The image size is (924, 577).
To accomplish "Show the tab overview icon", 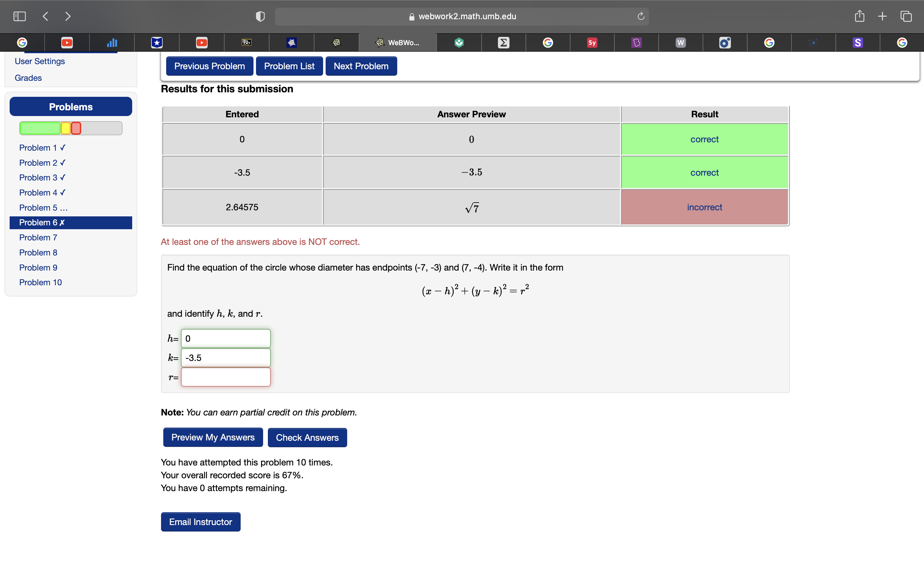I will [906, 16].
